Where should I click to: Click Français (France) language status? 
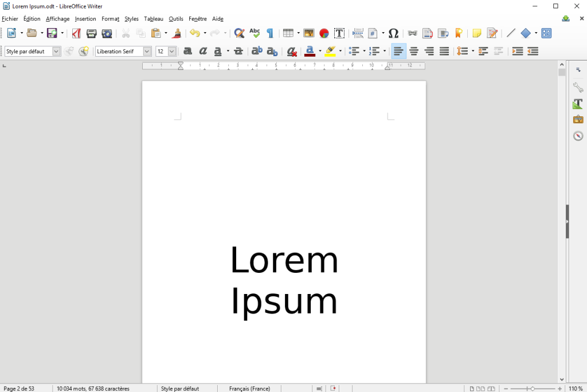(249, 389)
